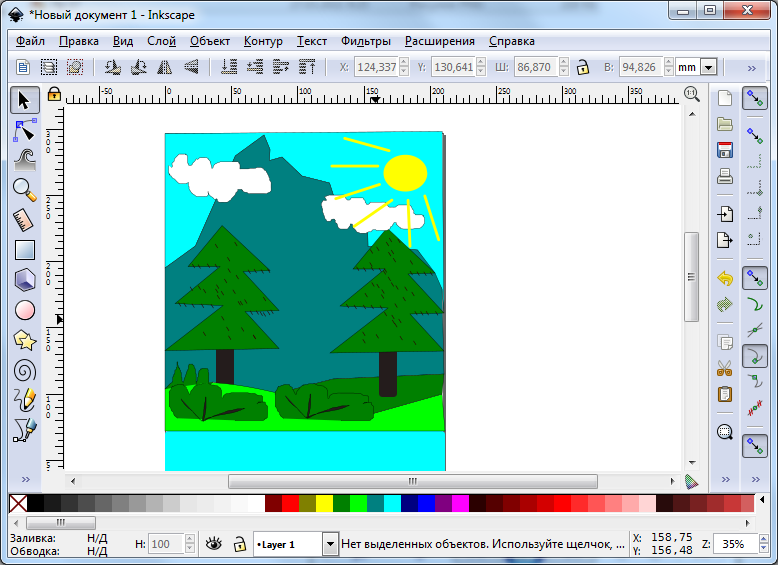Viewport: 778px width, 565px height.
Task: Toggle snap nodes, paths and handles
Action: tap(755, 278)
